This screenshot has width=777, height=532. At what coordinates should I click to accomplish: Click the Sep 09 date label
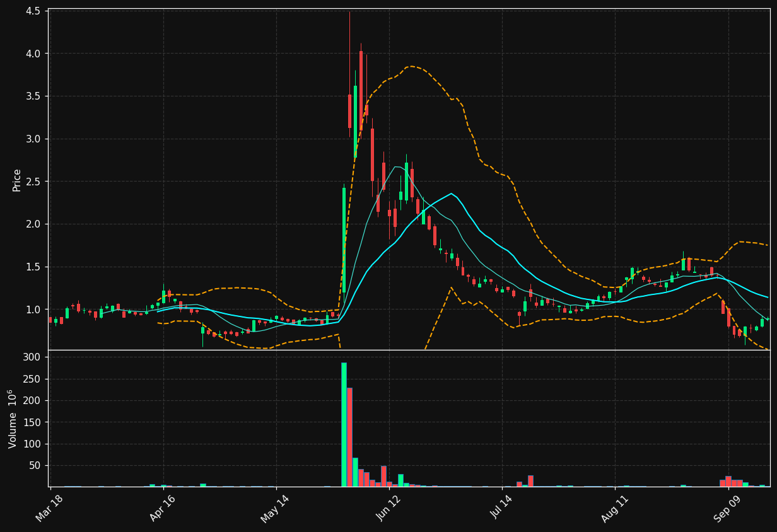[727, 508]
